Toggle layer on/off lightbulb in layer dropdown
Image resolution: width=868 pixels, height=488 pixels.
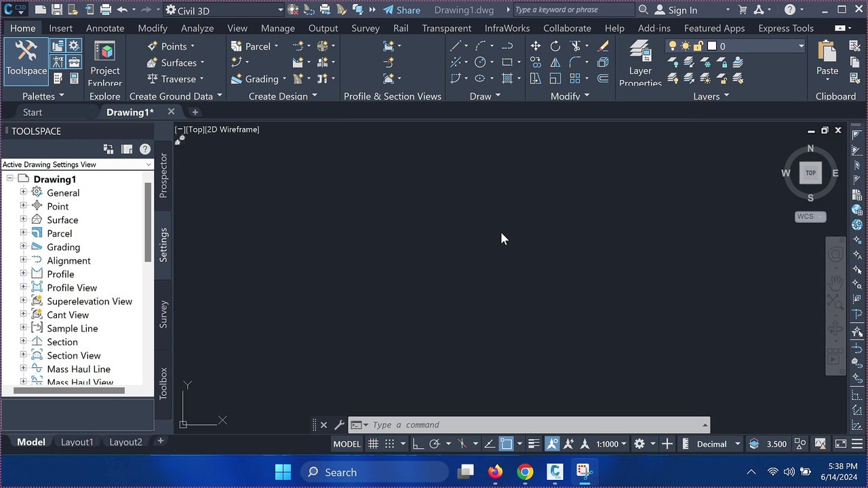click(x=673, y=46)
